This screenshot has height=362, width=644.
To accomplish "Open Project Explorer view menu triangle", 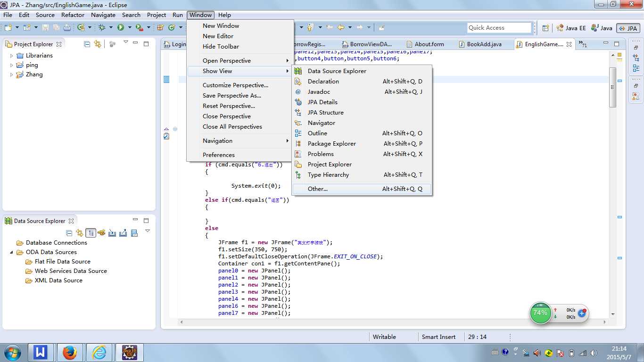I will click(125, 42).
